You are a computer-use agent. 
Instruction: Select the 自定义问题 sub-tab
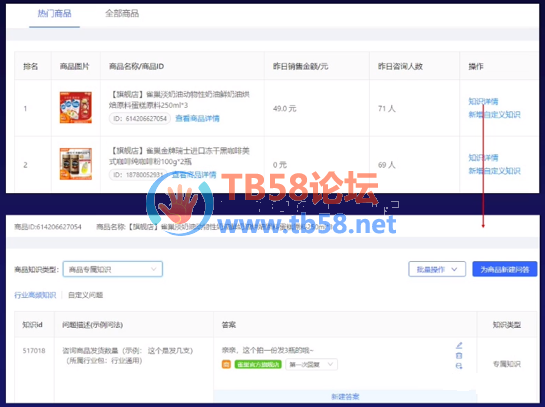pyautogui.click(x=86, y=295)
